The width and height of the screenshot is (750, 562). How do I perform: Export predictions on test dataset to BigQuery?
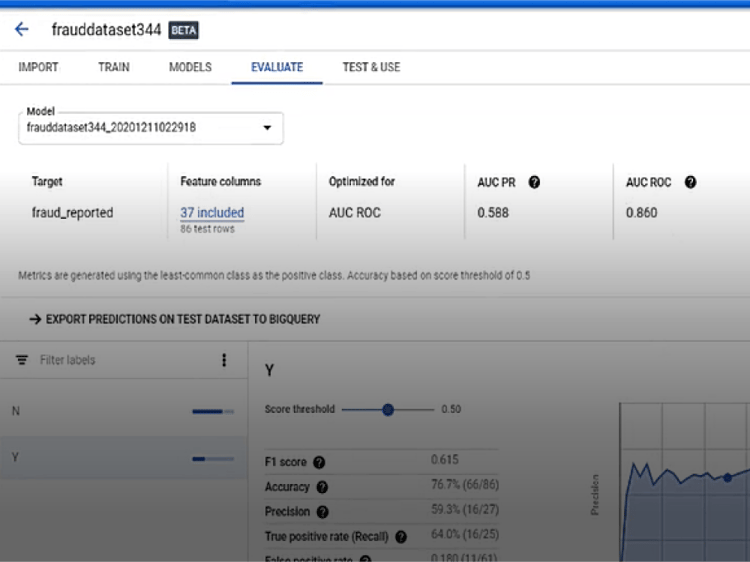pos(175,319)
